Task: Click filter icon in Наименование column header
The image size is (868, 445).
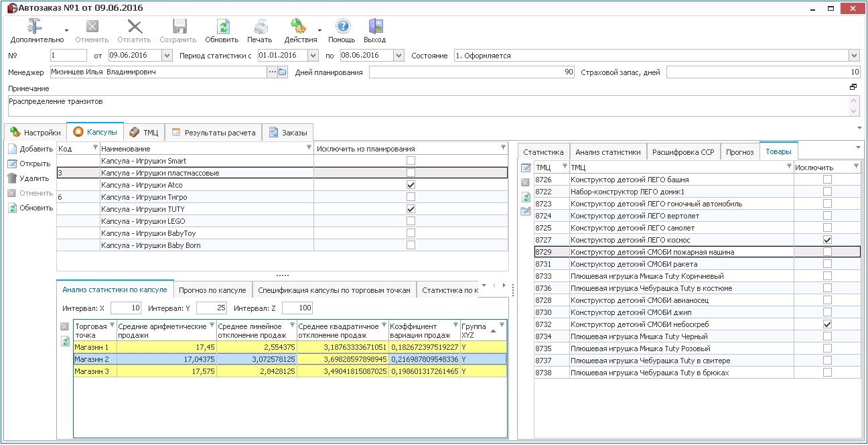Action: [309, 147]
